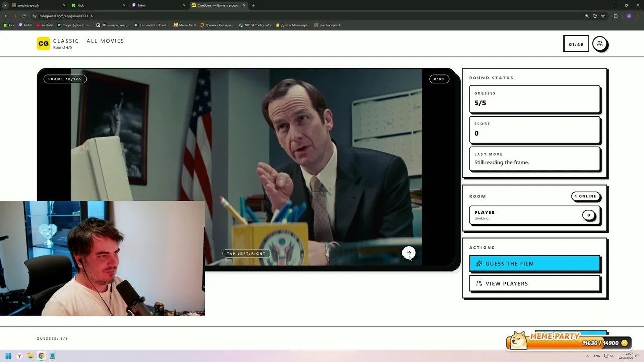Close the Kick tab
Screen dimensions: 644x362
[124, 5]
